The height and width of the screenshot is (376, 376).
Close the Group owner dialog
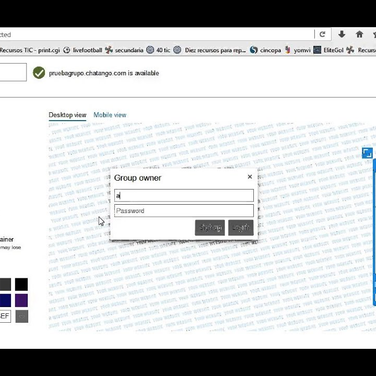coord(250,177)
